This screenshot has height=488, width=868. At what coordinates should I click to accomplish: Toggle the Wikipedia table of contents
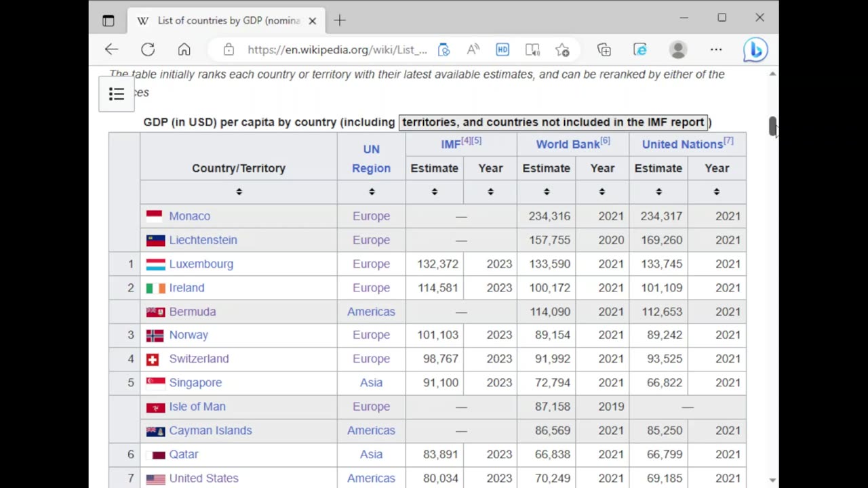click(117, 94)
